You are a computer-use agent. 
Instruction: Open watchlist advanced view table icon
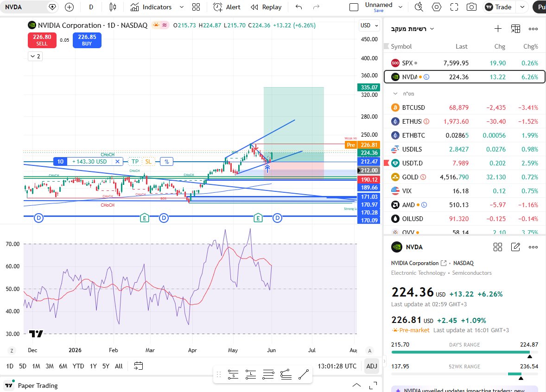[515, 29]
